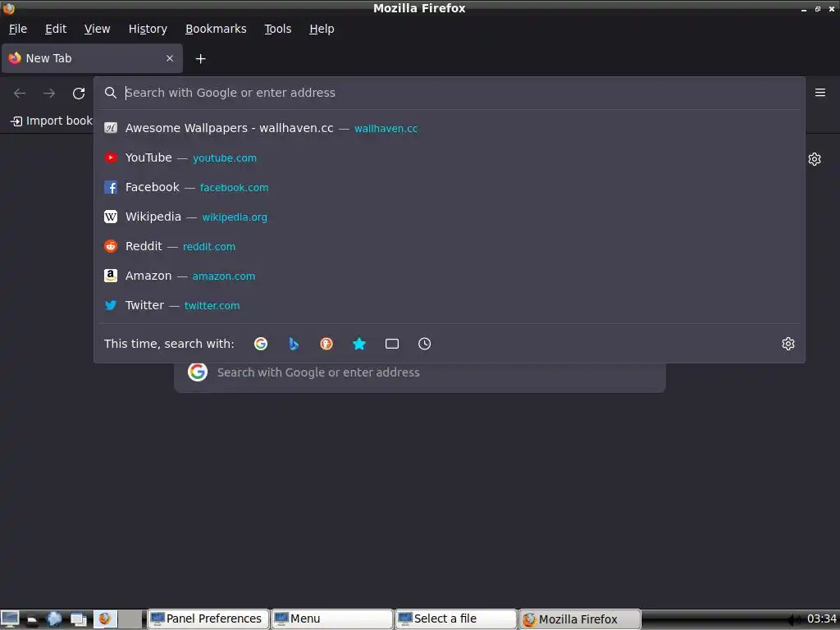Click the Firefox logo in title bar

coord(8,8)
